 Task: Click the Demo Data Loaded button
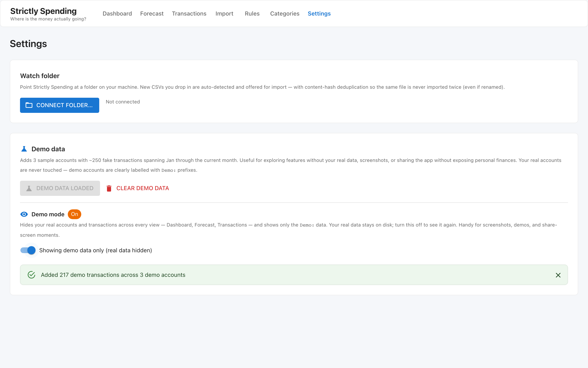[60, 188]
